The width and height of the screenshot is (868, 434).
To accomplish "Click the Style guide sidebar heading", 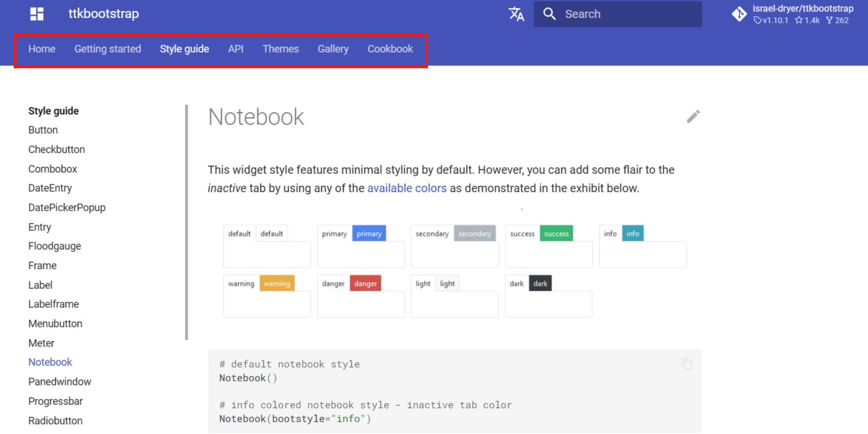I will pos(53,111).
